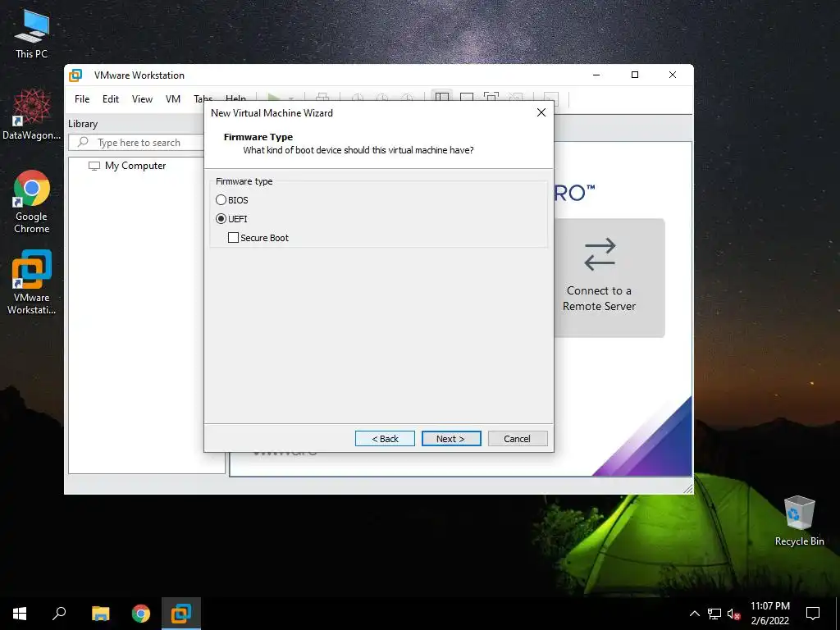Show hidden system tray icons
The height and width of the screenshot is (630, 840).
pyautogui.click(x=694, y=614)
